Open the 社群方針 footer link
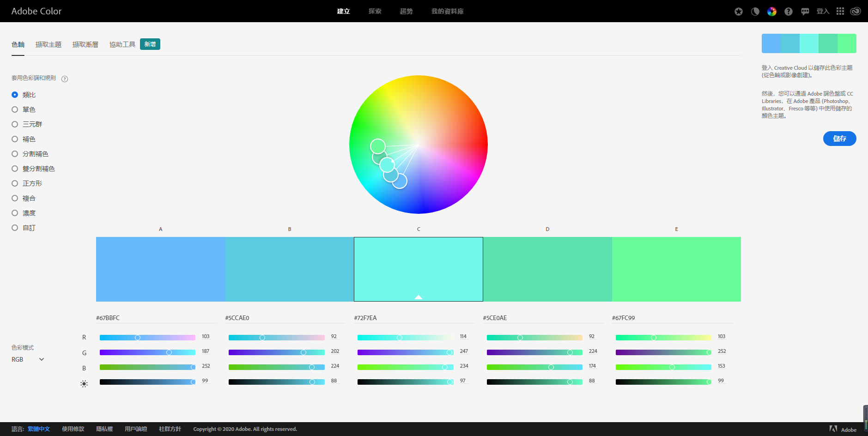This screenshot has height=436, width=868. pyautogui.click(x=170, y=429)
